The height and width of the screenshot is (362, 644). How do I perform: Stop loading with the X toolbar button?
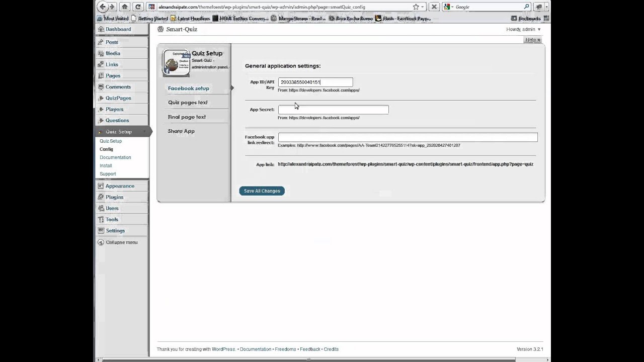(x=434, y=7)
